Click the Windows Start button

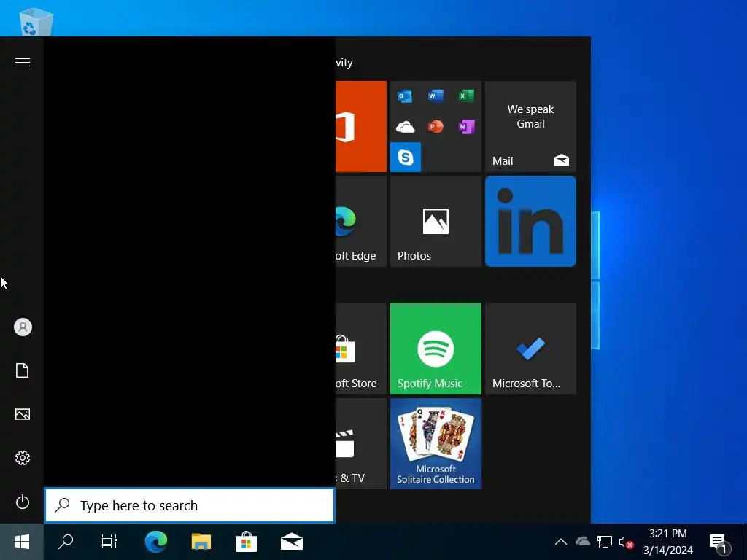pos(22,542)
